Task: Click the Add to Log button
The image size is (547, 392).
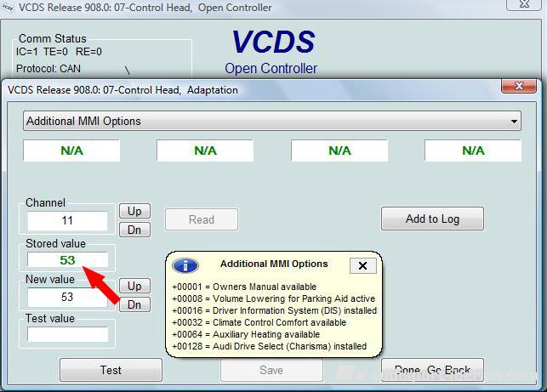Action: tap(432, 219)
